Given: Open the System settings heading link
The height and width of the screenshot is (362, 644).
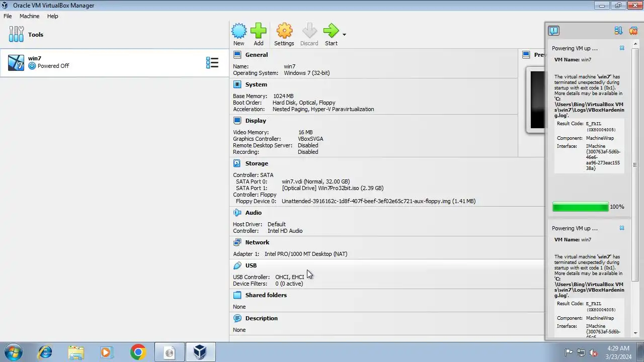Looking at the screenshot, I should (x=256, y=84).
